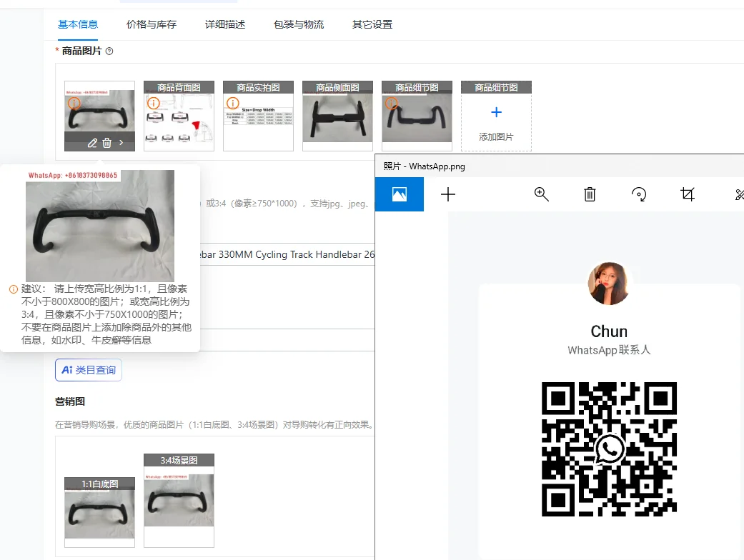Viewport: 744px width, 560px height.
Task: Click the trash icon in Photos toolbar
Action: click(x=590, y=194)
